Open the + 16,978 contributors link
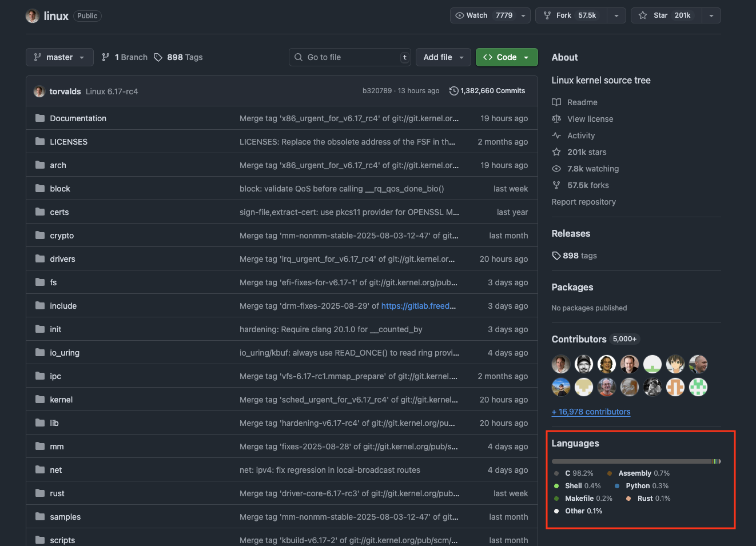Viewport: 756px width, 546px height. click(591, 412)
